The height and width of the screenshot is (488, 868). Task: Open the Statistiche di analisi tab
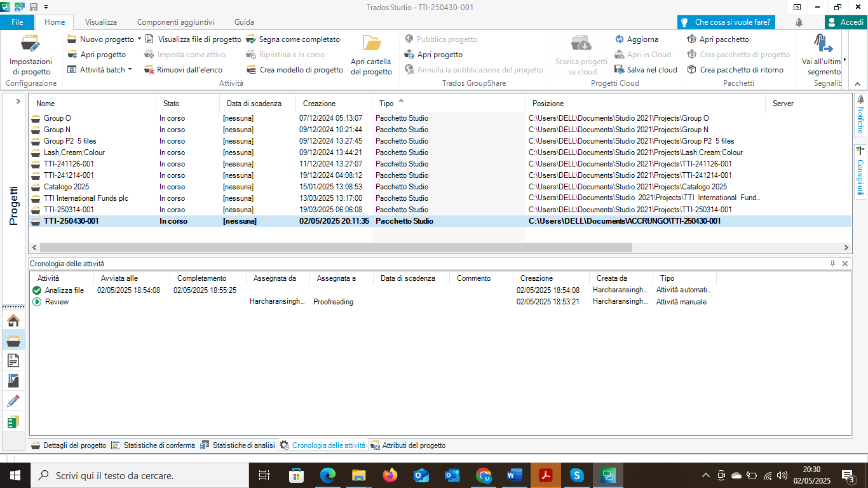pos(238,445)
